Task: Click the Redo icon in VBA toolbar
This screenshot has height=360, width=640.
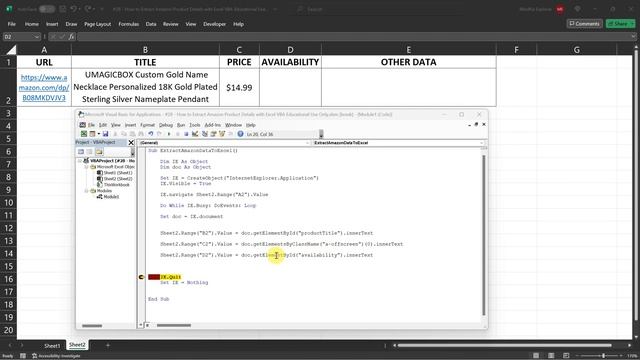Action: click(x=159, y=134)
